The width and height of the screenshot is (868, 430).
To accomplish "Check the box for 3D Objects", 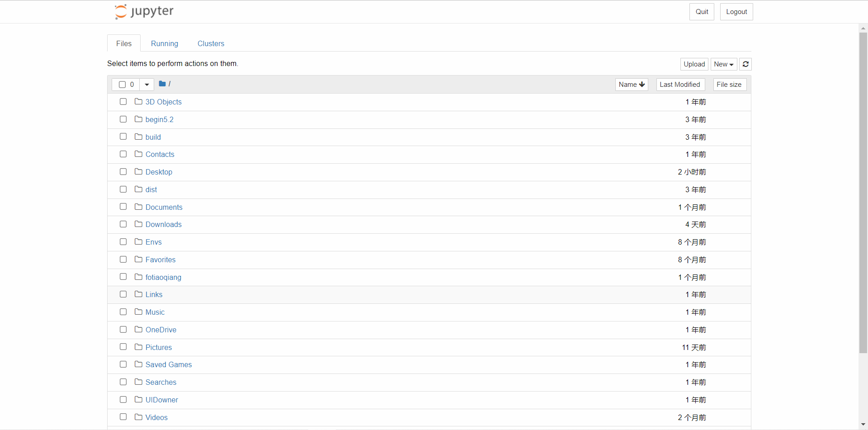I will [123, 101].
